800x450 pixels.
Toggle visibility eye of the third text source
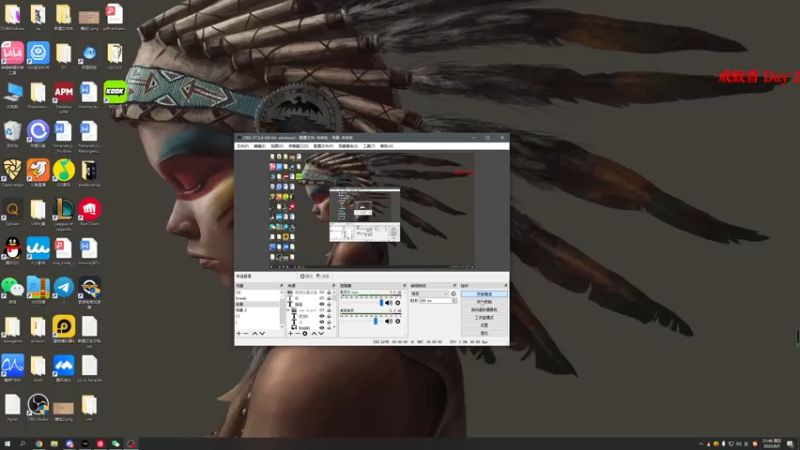click(322, 304)
